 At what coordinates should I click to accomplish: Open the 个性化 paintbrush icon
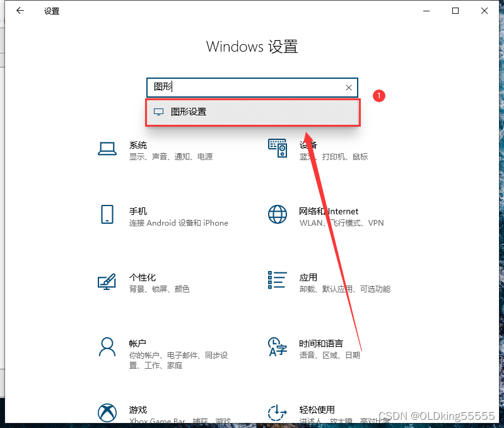pyautogui.click(x=107, y=281)
